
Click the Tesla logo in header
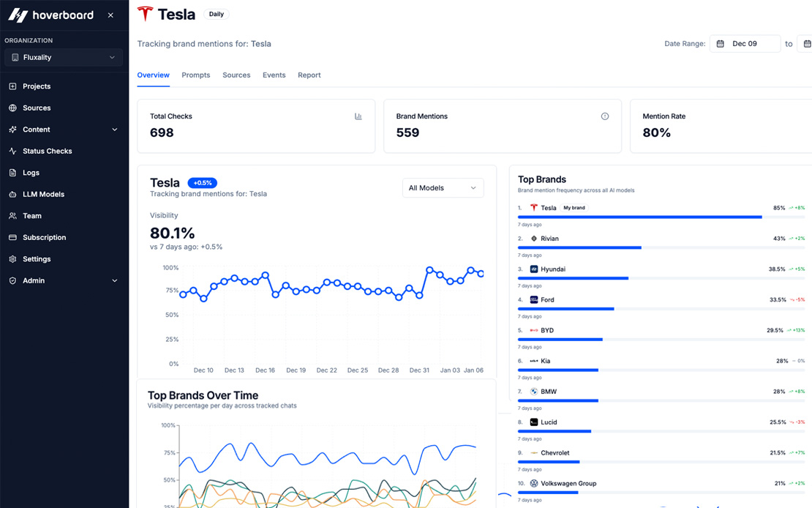pyautogui.click(x=145, y=14)
